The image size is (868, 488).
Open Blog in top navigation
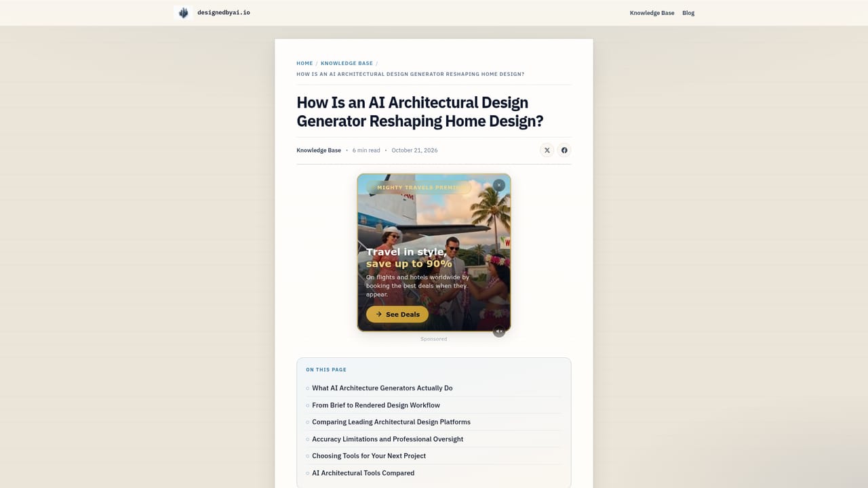click(x=688, y=13)
